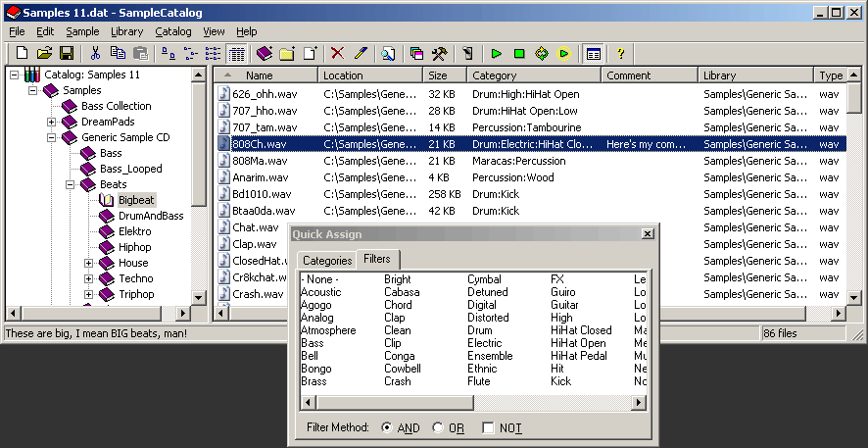Click the Cut scissors icon
Viewport: 868px width, 448px height.
[95, 53]
